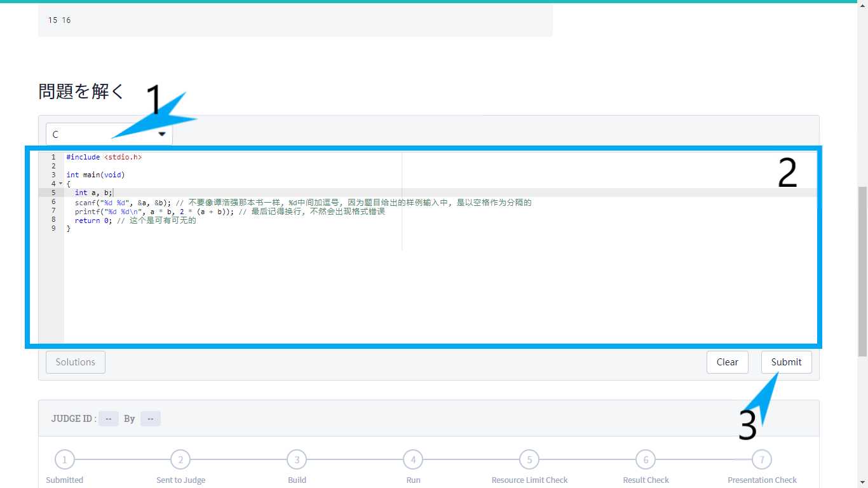Click the scanf code line
This screenshot has width=868, height=488.
coord(302,203)
